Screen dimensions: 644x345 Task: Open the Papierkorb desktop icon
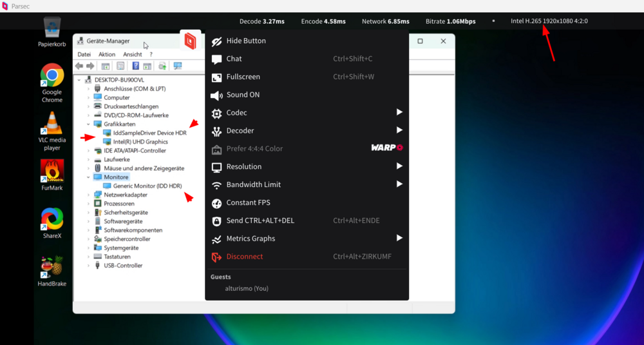[x=52, y=32]
